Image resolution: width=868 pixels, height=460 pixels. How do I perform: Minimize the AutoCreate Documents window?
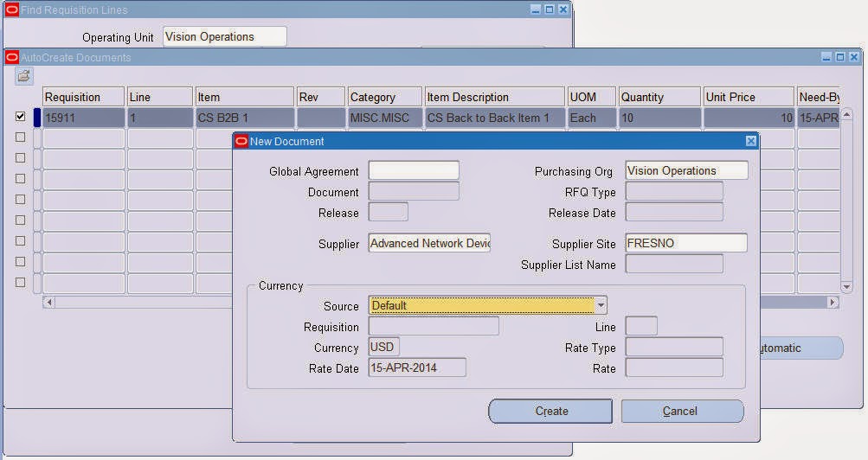pyautogui.click(x=826, y=57)
